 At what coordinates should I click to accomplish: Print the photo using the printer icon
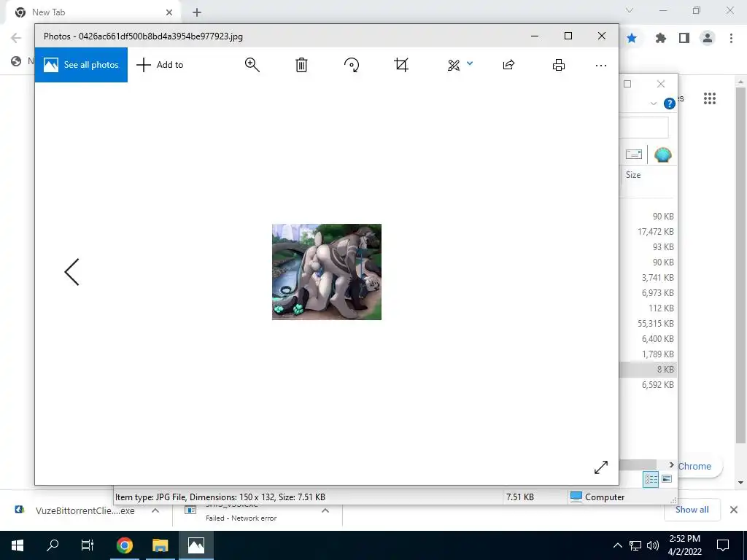[x=559, y=65]
